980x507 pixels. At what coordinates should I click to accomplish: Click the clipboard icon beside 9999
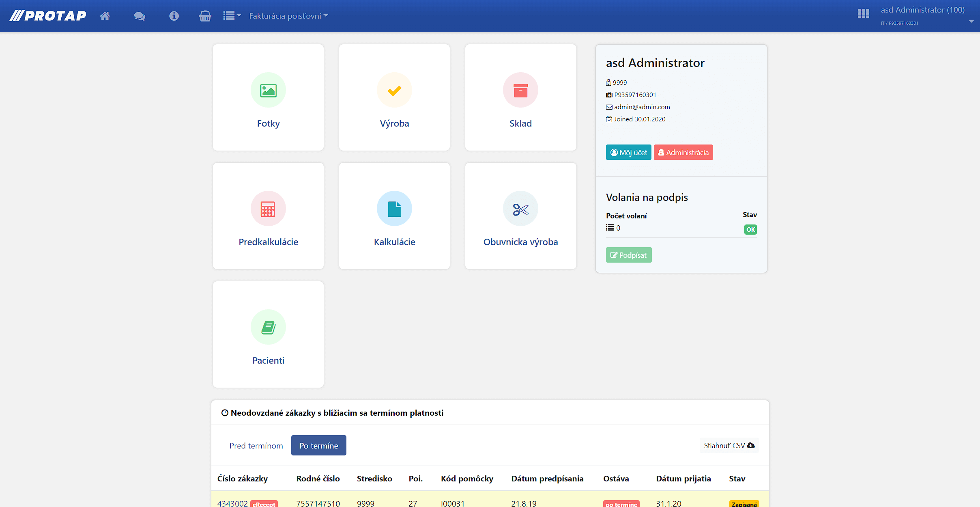click(x=608, y=83)
